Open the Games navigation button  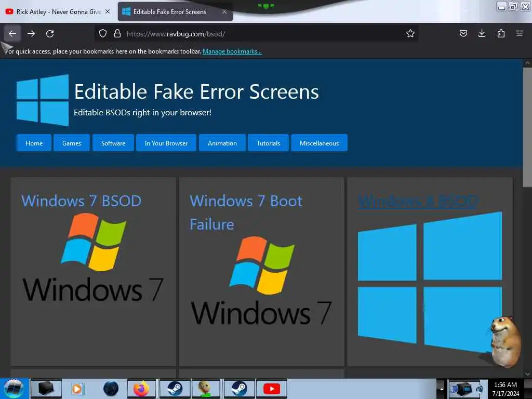[72, 143]
